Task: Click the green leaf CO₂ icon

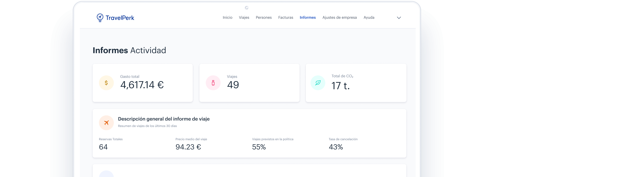Action: (x=318, y=83)
